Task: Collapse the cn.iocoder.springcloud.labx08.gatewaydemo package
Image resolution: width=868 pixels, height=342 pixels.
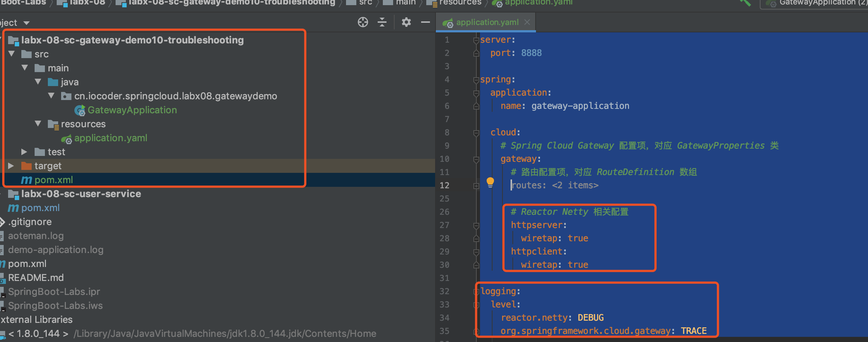Action: (51, 96)
